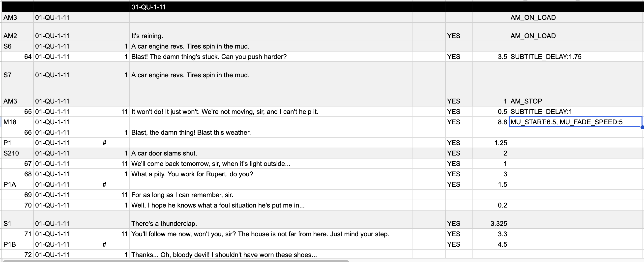The width and height of the screenshot is (644, 262).
Task: Select the 8.8 value in M18 row
Action: (491, 122)
